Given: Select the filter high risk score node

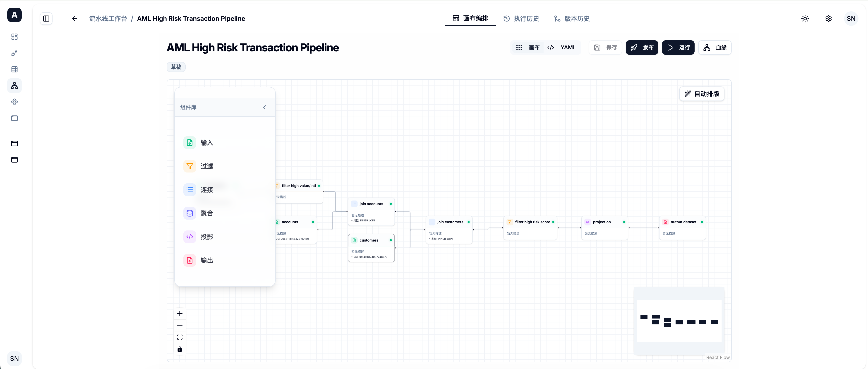Looking at the screenshot, I should [x=530, y=228].
